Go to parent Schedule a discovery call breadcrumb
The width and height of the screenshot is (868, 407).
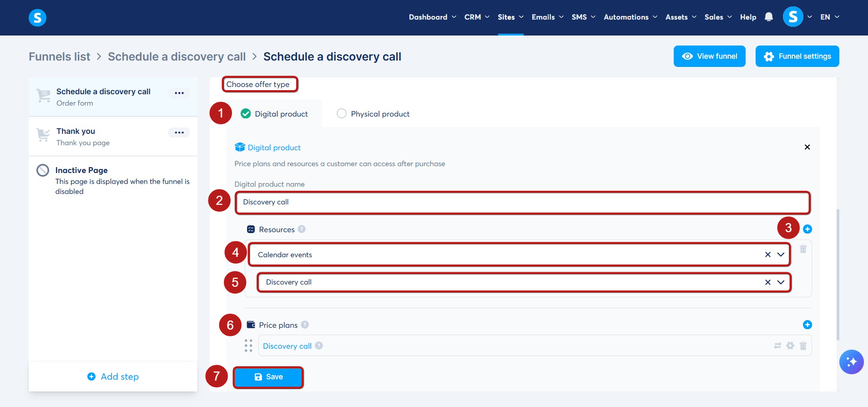point(177,56)
